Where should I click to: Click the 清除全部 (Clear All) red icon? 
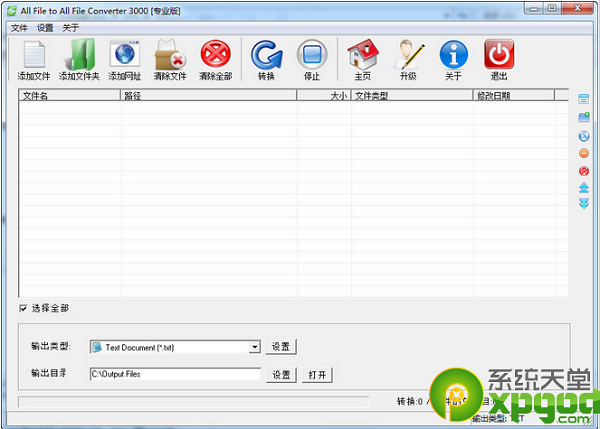click(x=215, y=56)
